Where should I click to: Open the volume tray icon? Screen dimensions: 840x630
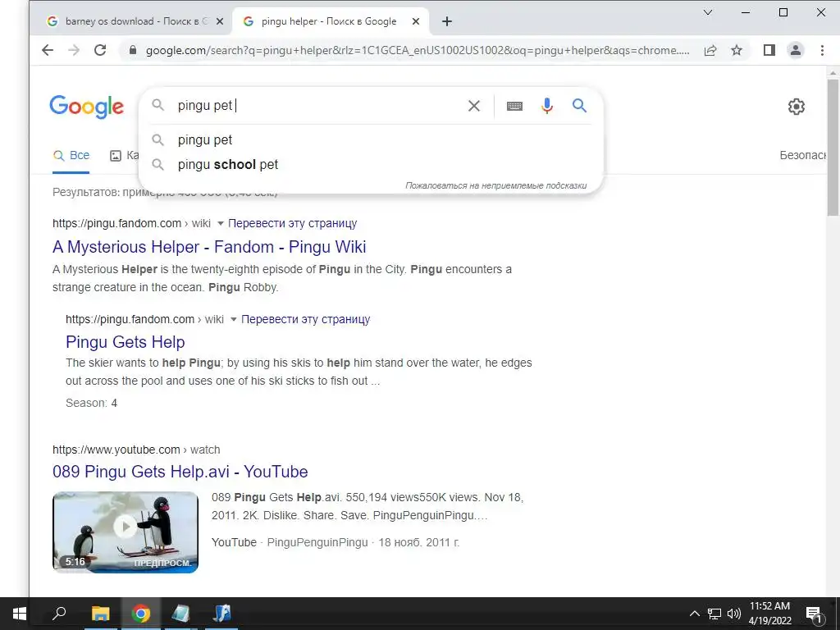click(733, 614)
